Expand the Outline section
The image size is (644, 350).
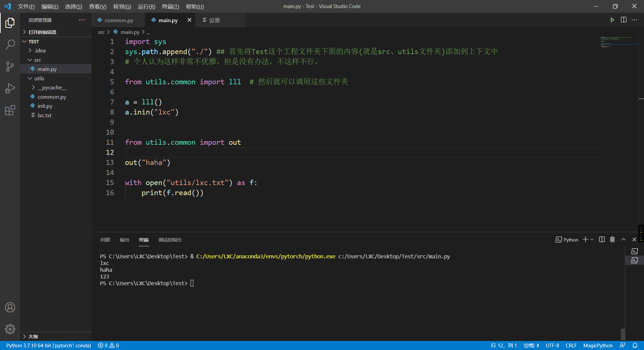[x=56, y=336]
